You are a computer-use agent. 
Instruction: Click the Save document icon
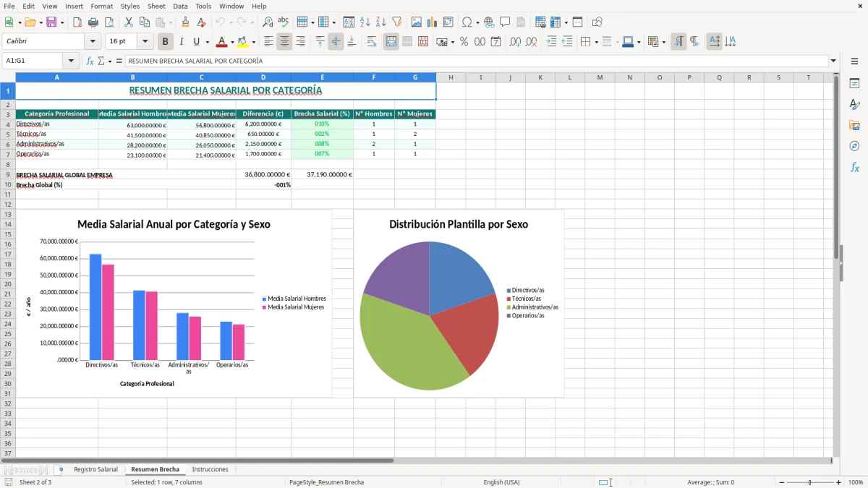click(51, 22)
